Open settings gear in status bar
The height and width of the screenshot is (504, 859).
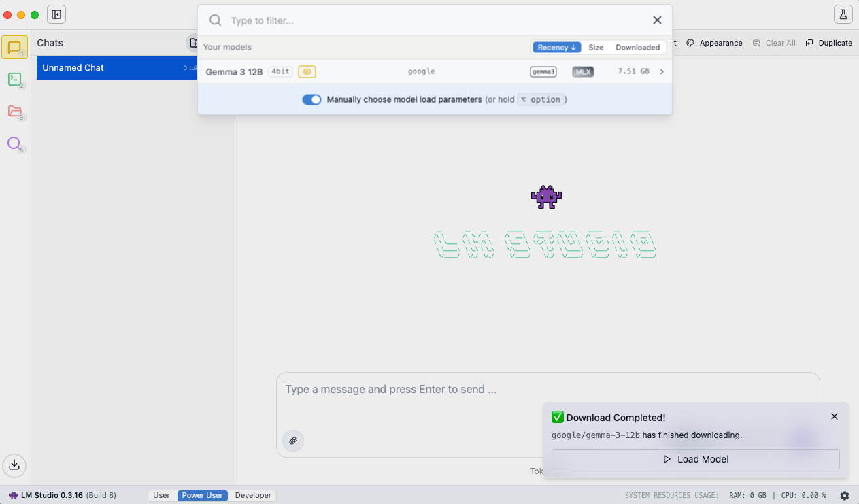pos(845,496)
